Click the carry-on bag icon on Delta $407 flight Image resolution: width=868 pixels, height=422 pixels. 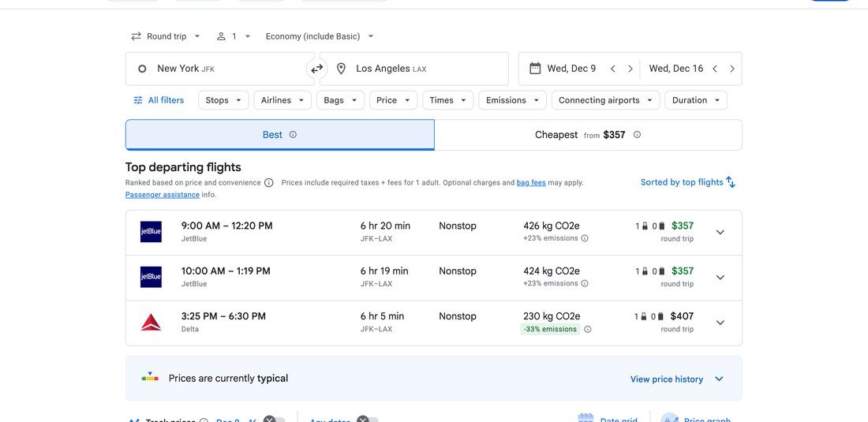644,316
